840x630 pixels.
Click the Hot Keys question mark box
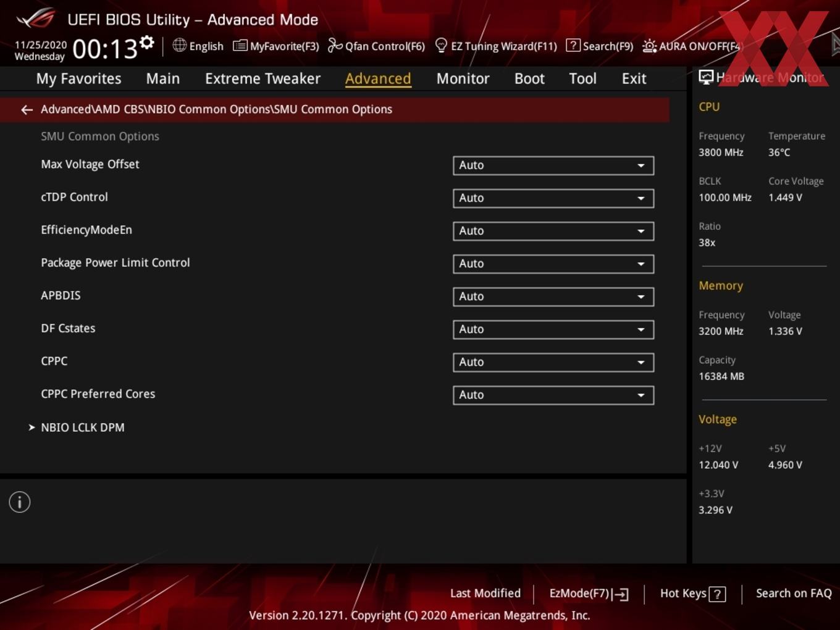tap(717, 594)
